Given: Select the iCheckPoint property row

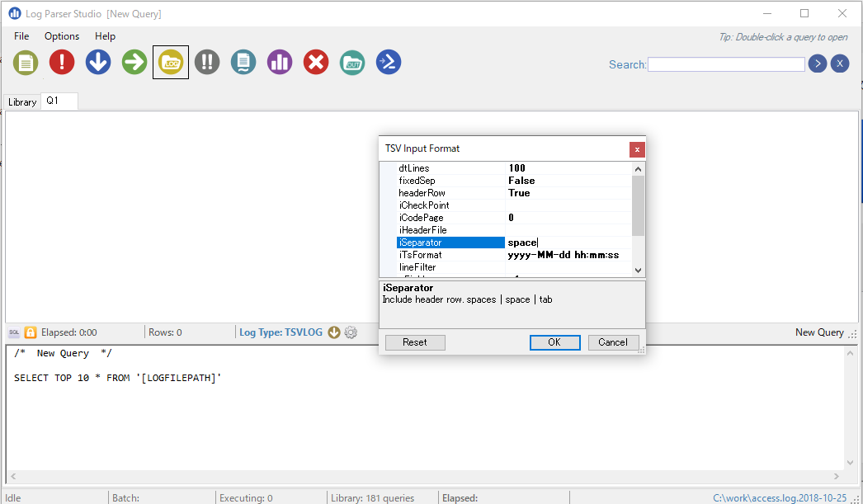Looking at the screenshot, I should pyautogui.click(x=513, y=205).
